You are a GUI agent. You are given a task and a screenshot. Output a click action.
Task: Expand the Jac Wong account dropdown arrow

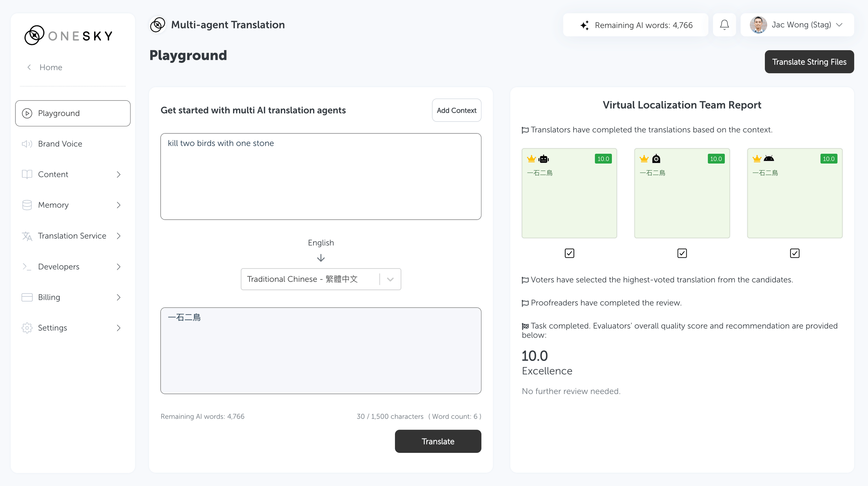839,25
